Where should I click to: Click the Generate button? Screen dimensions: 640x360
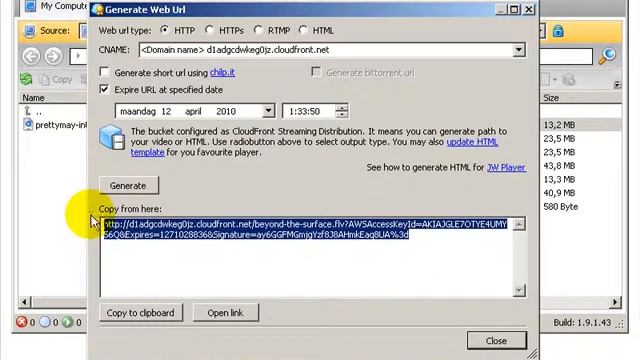129,186
